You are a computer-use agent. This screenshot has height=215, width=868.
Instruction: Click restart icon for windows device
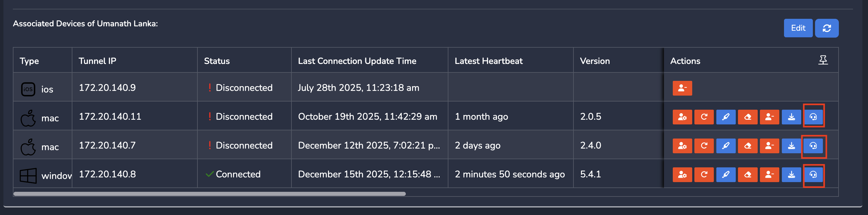click(x=703, y=175)
